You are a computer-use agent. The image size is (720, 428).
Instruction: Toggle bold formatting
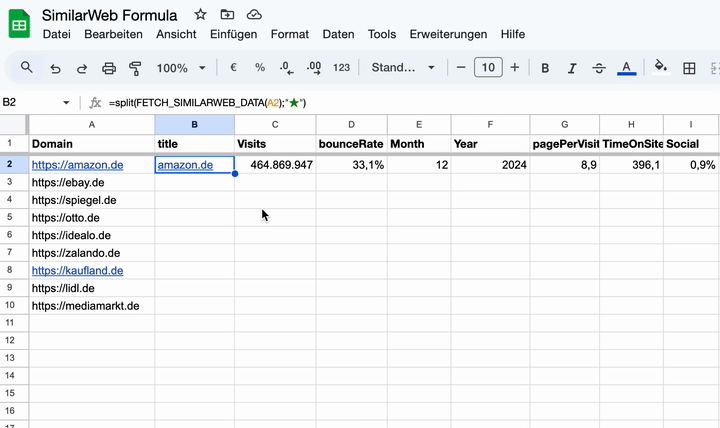coord(545,68)
